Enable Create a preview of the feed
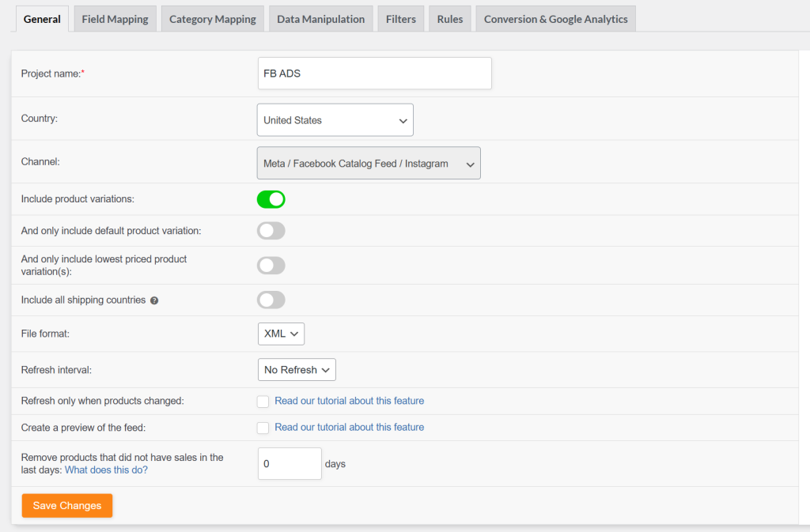 263,427
